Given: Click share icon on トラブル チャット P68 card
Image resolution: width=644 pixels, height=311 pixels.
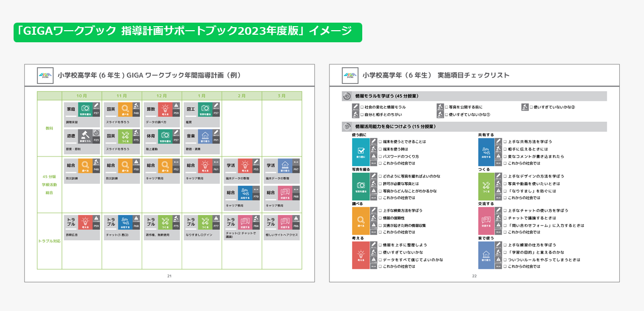Looking at the screenshot, I should 125,222.
